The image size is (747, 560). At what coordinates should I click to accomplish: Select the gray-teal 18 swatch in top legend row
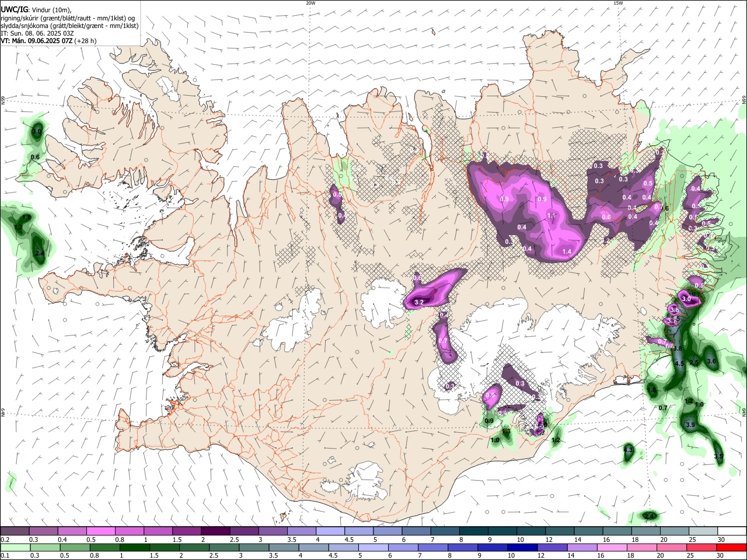point(647,531)
